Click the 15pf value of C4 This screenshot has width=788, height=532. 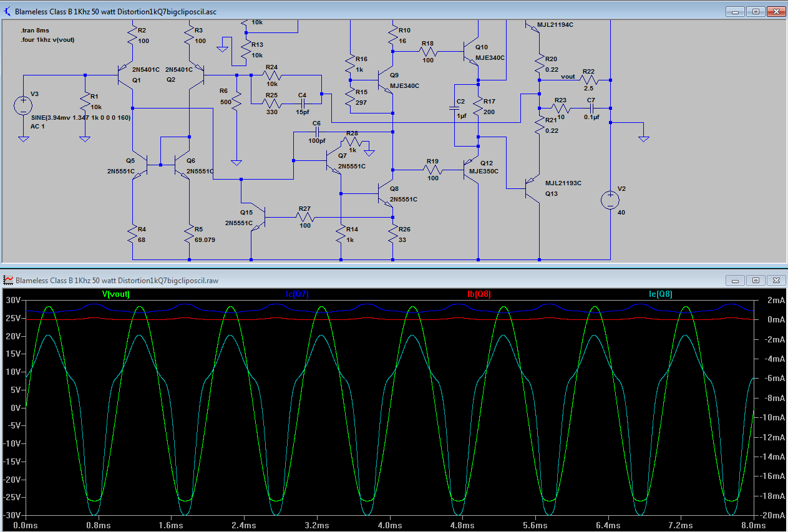point(302,112)
